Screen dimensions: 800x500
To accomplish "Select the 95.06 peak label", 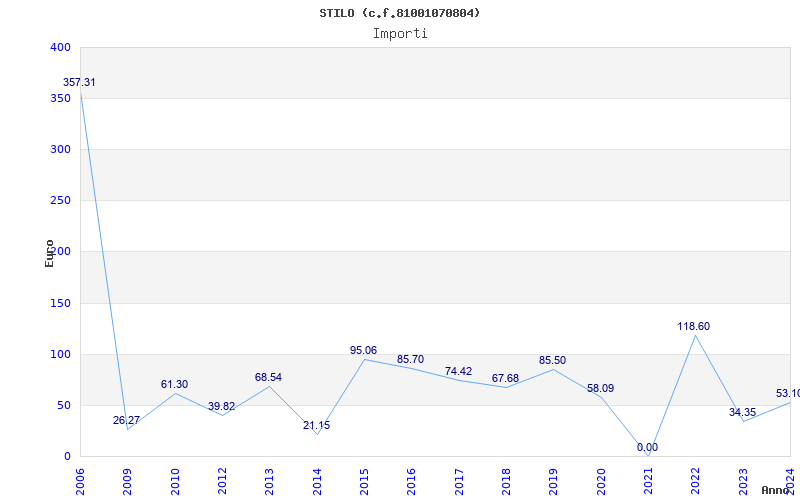I will point(363,351).
